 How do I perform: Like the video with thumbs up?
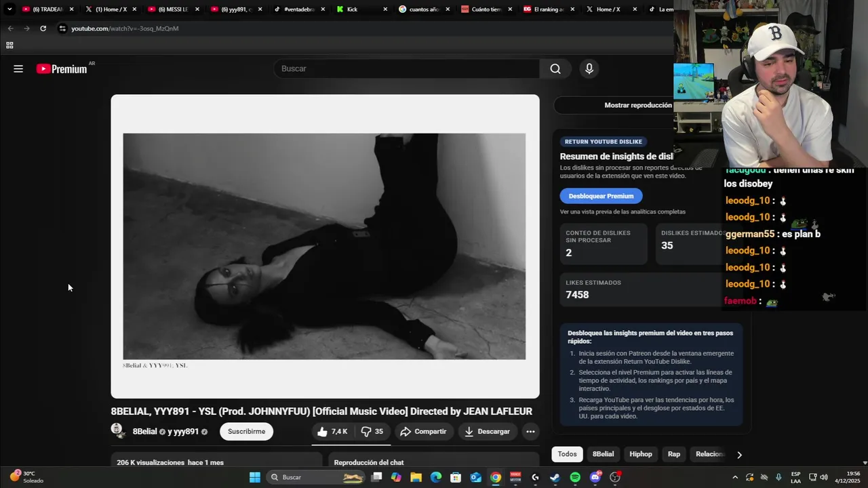click(332, 432)
